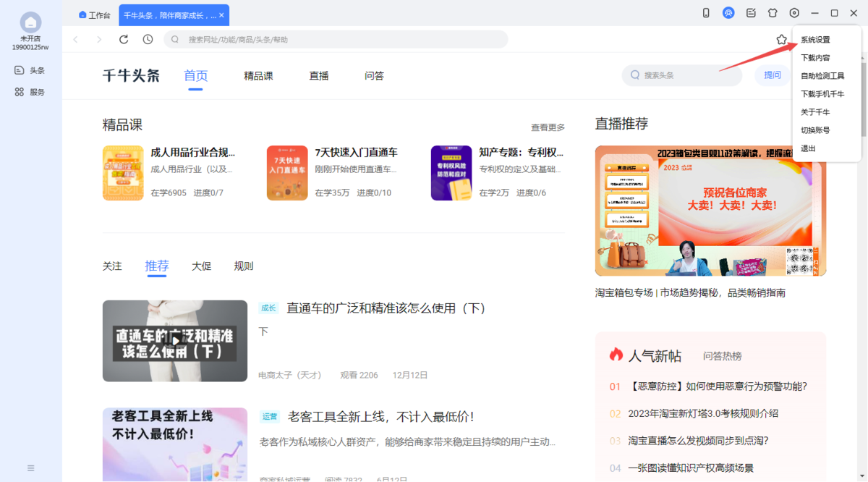Switch to the 问答热榜 tab
This screenshot has height=482, width=868.
coord(722,356)
